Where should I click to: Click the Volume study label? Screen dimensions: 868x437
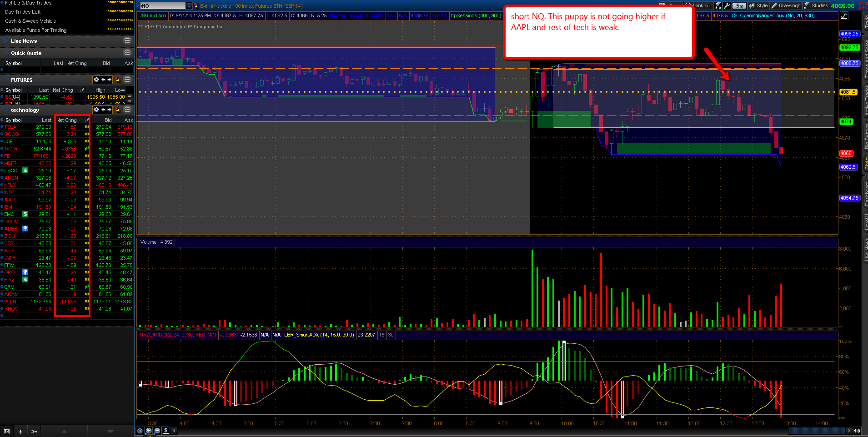coord(148,242)
